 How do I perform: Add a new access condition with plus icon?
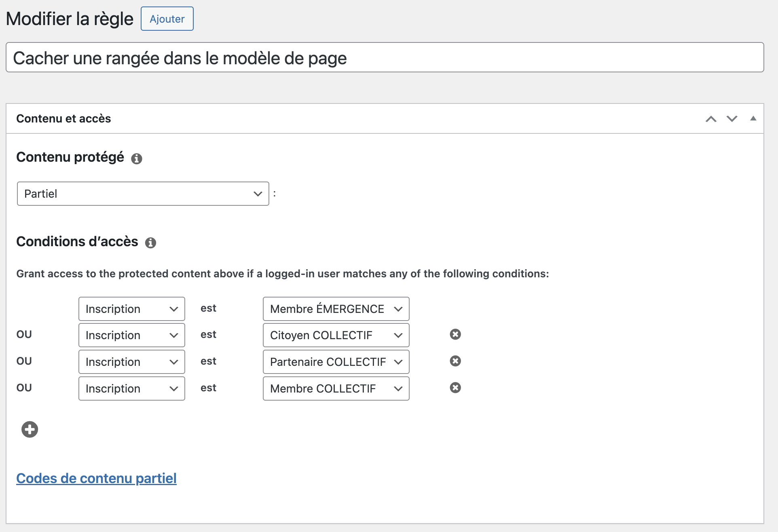click(x=30, y=429)
